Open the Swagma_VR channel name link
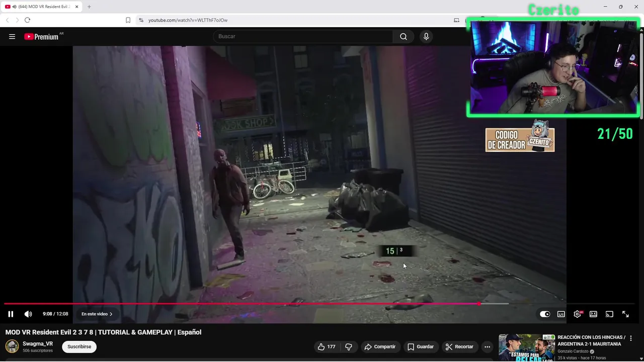 pyautogui.click(x=38, y=344)
